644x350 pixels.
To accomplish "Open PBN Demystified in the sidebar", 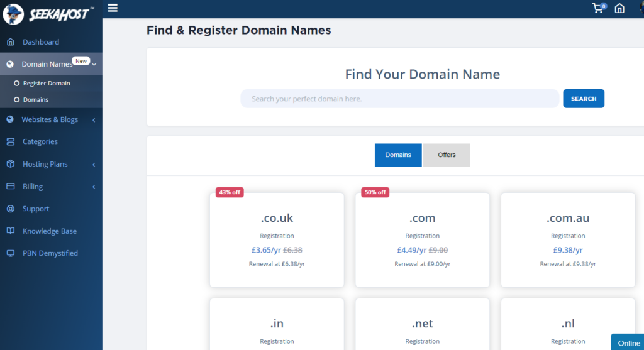I will (51, 253).
